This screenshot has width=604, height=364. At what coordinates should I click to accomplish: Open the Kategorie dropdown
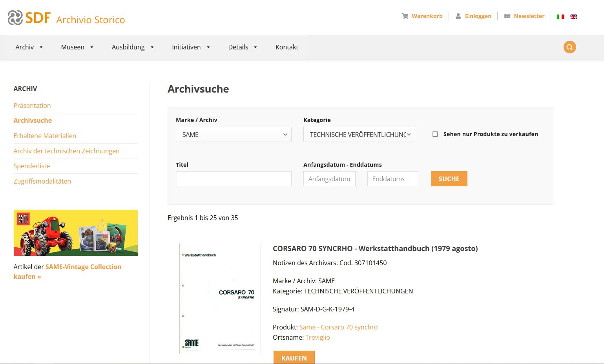point(359,135)
